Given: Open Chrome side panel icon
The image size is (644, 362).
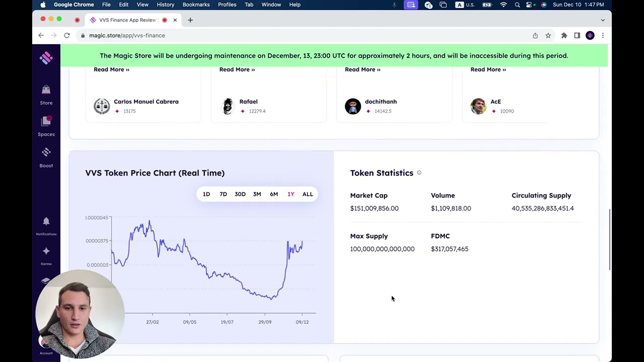Looking at the screenshot, I should click(x=577, y=35).
